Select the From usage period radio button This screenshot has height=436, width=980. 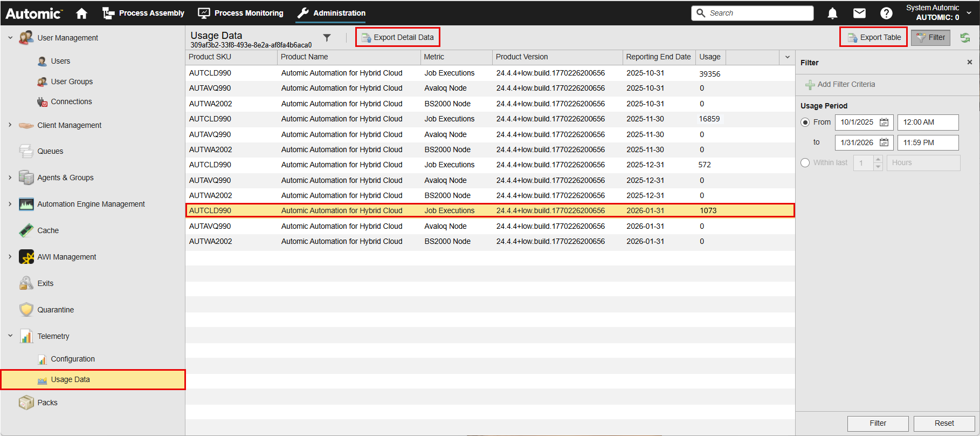(x=805, y=122)
